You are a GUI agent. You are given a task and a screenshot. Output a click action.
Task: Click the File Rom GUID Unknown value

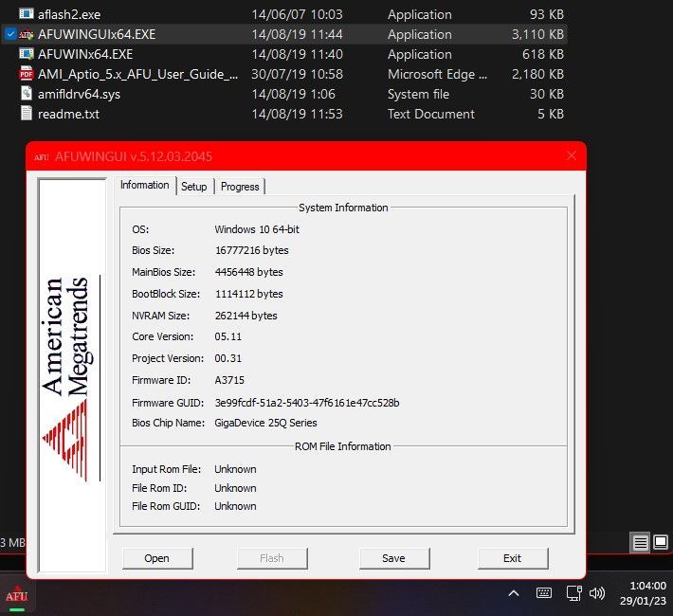235,506
